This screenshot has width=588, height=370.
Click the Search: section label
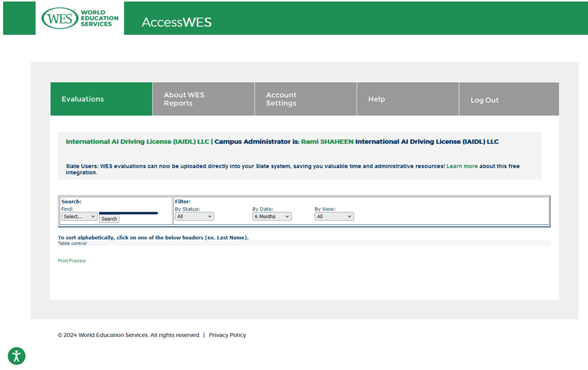tap(71, 202)
